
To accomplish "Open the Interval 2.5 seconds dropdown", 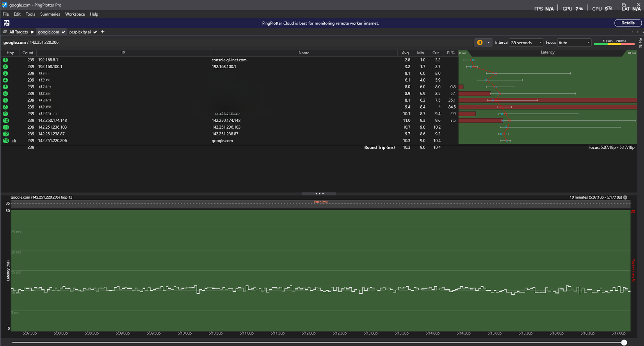I will (526, 43).
